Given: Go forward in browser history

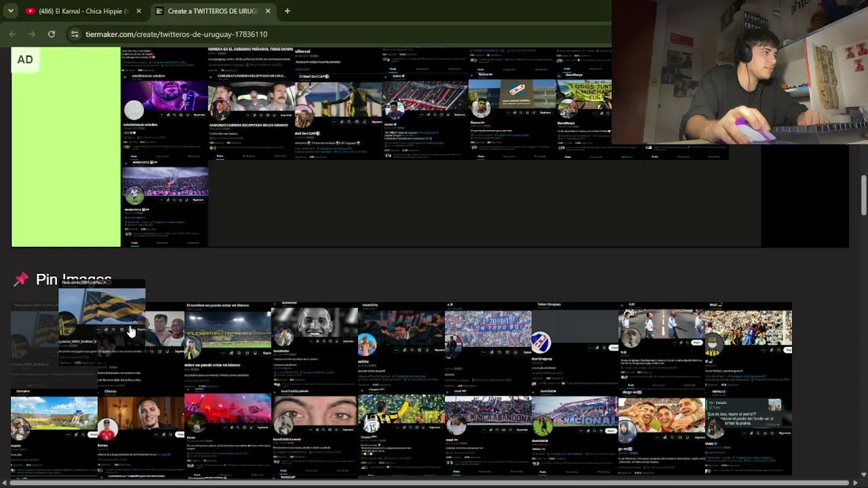Looking at the screenshot, I should [32, 34].
